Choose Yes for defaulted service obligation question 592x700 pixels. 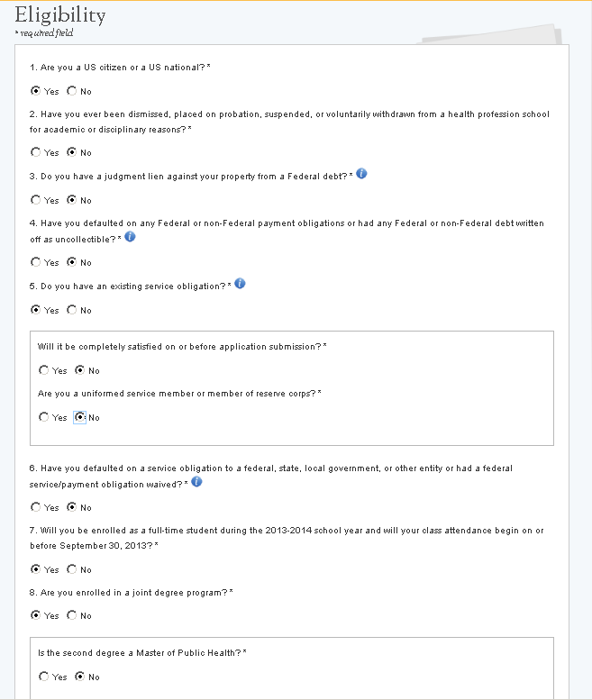[x=36, y=507]
